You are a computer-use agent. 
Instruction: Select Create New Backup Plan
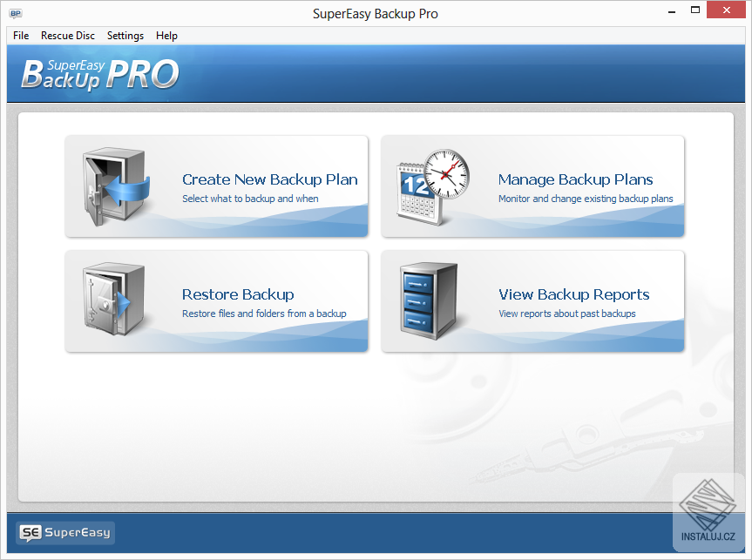[x=270, y=179]
